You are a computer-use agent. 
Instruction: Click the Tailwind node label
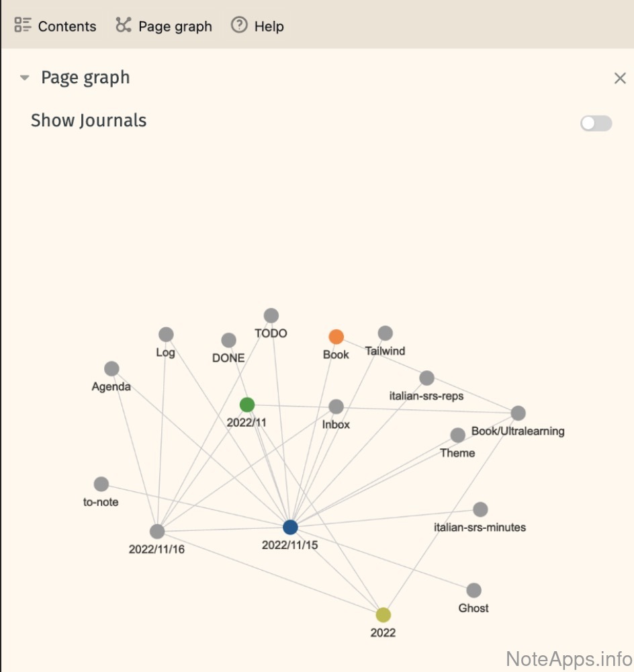pos(385,351)
